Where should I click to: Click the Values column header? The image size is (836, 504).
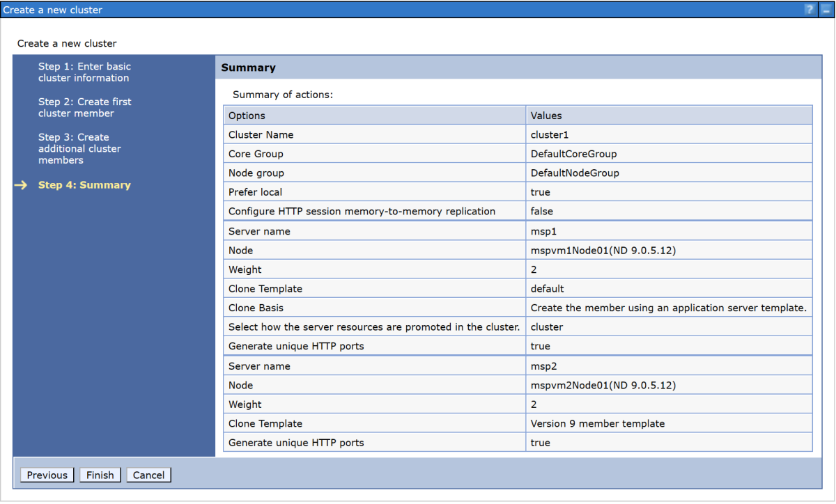point(547,115)
